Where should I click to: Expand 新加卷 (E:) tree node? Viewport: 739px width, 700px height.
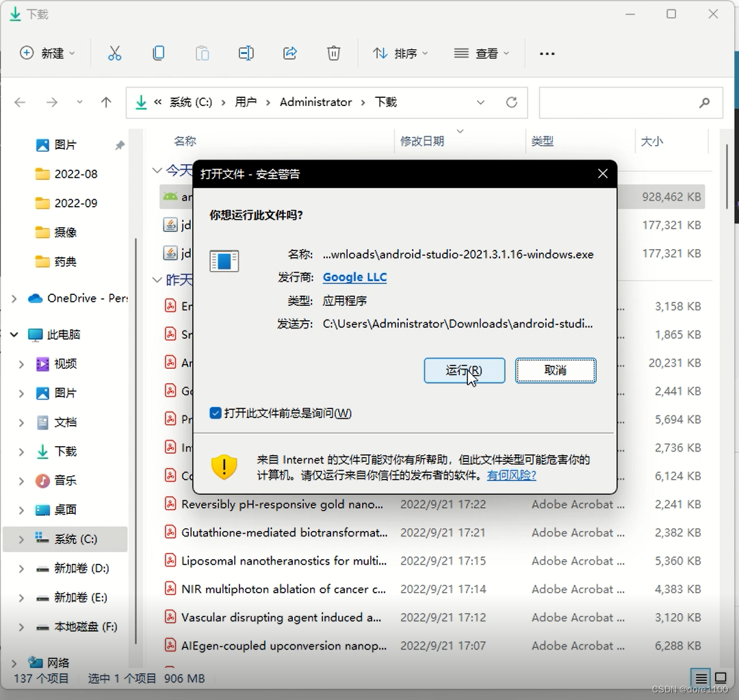(21, 598)
